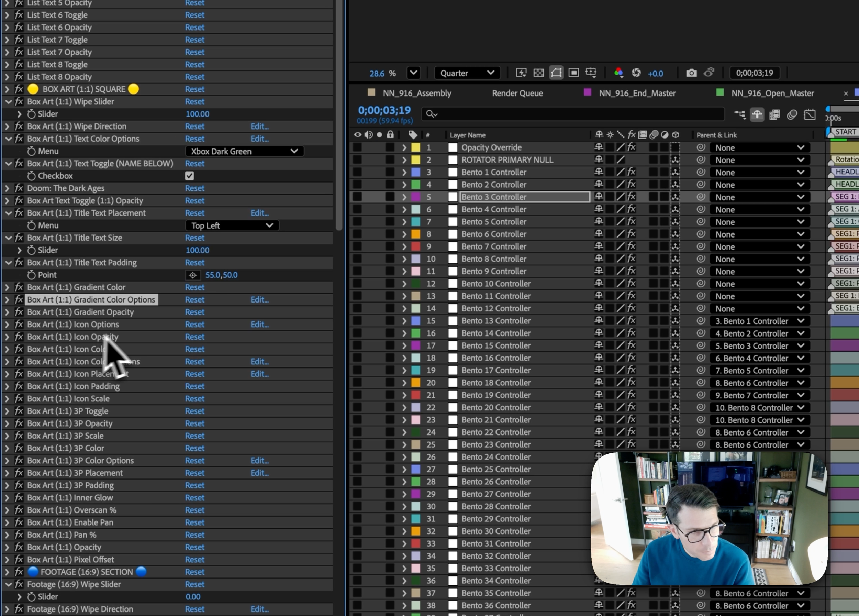This screenshot has width=859, height=616.
Task: Open the Quarter resolution dropdown
Action: click(x=467, y=73)
